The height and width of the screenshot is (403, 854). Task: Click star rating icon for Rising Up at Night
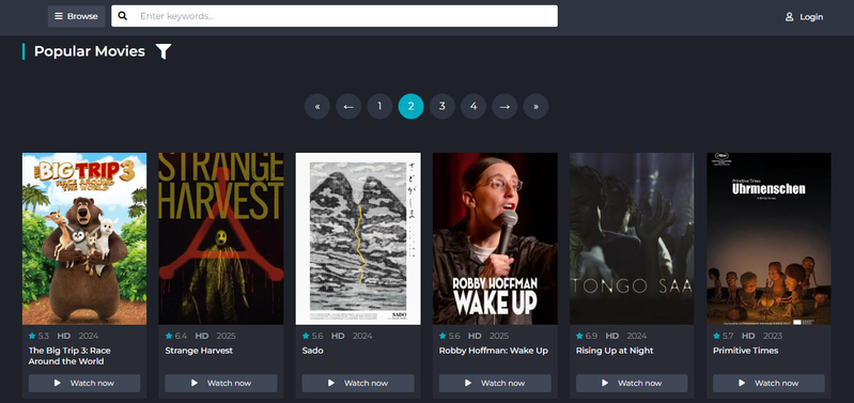[x=580, y=335]
